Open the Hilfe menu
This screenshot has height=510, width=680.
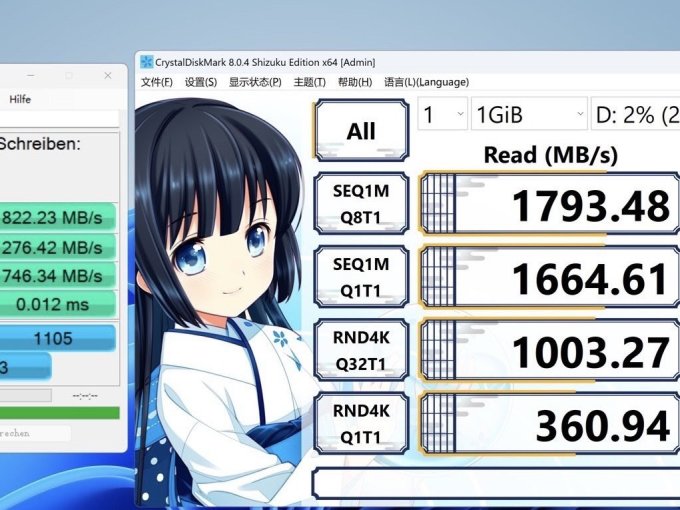(20, 99)
